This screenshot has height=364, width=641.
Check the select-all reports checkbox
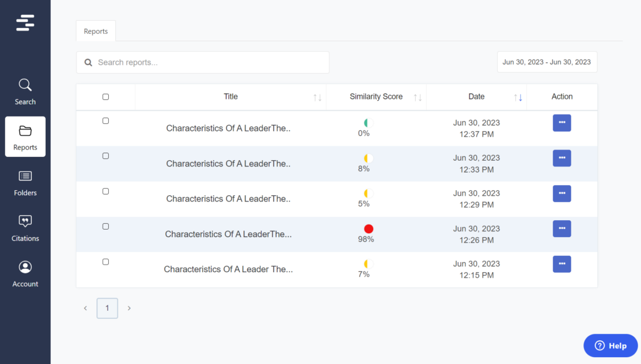tap(105, 96)
